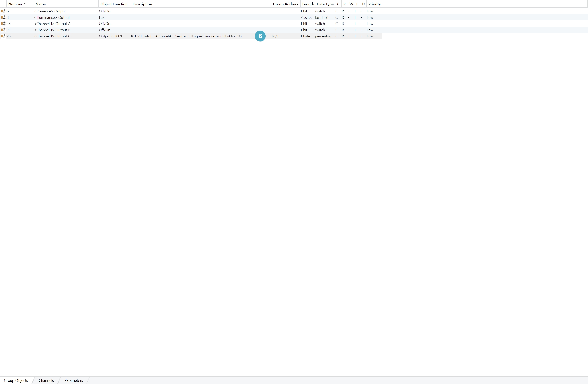Select the R1177 Kontor description cell

186,36
